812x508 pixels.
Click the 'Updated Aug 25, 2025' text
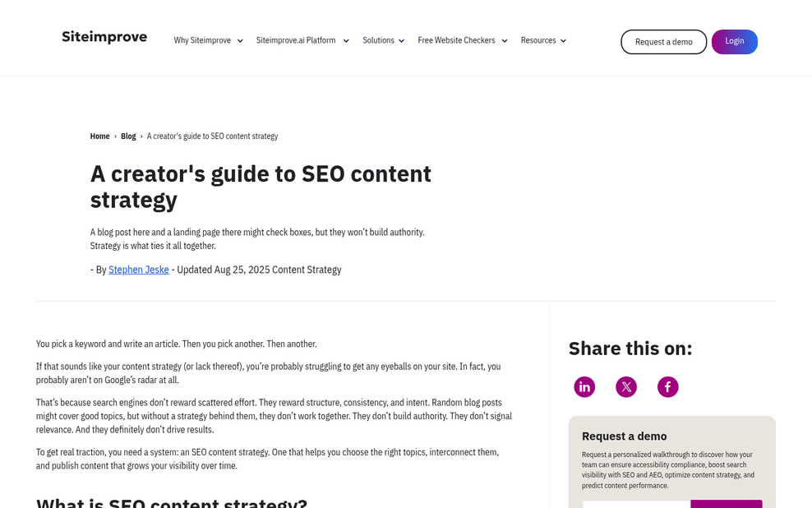point(224,270)
